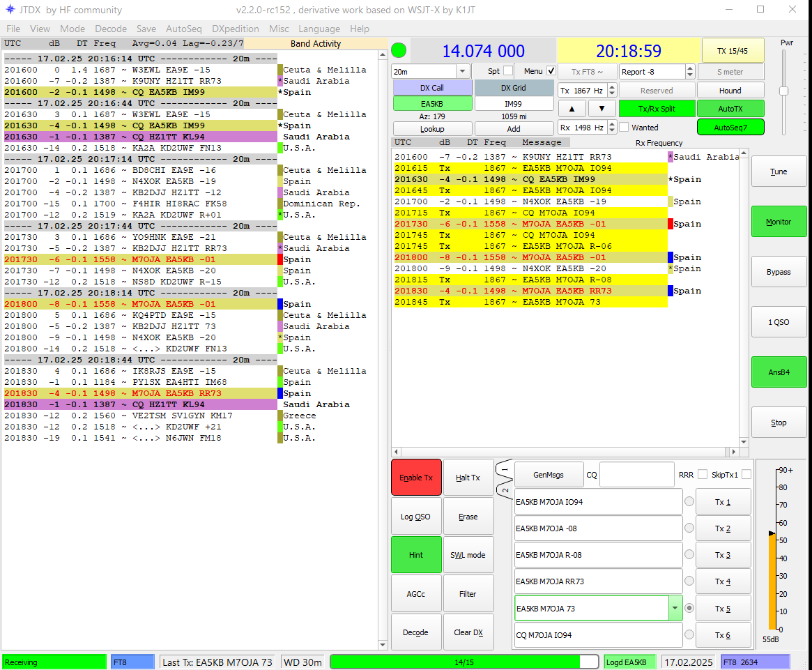Click inside the CQ text field

[x=636, y=474]
